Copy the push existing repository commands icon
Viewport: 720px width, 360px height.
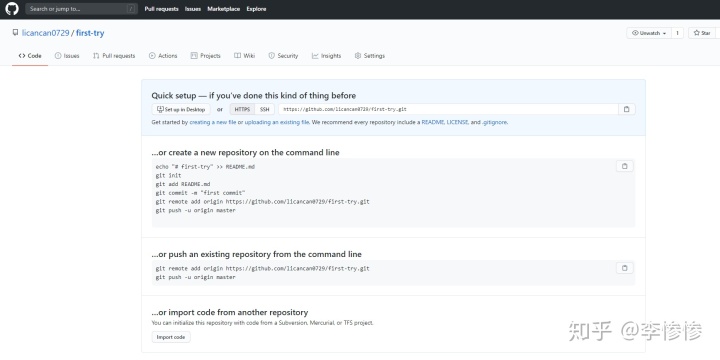624,268
